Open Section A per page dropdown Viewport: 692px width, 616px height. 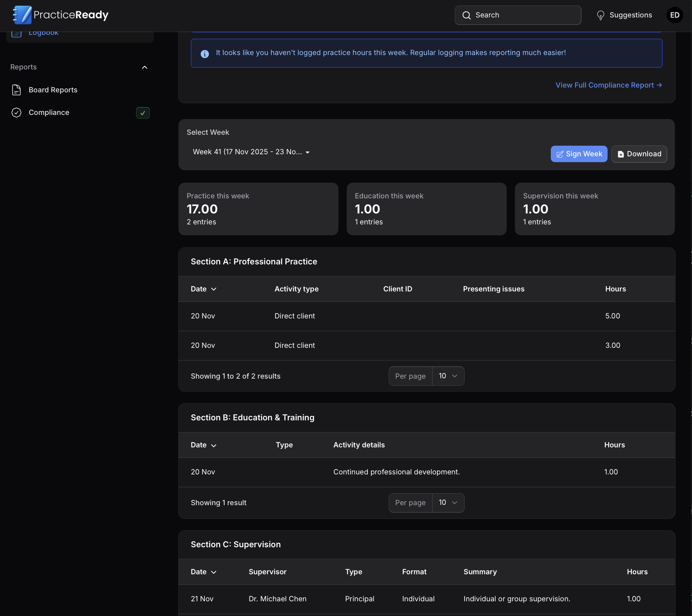[x=448, y=376]
